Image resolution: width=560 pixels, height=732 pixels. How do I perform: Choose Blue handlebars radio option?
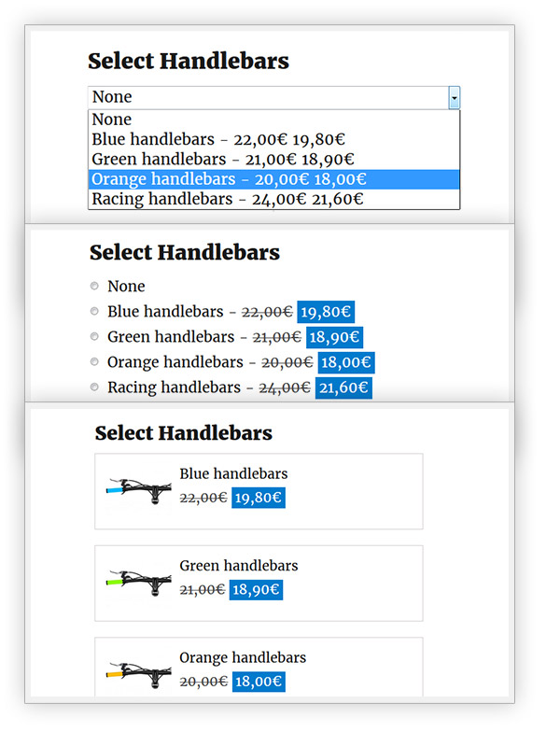click(94, 312)
